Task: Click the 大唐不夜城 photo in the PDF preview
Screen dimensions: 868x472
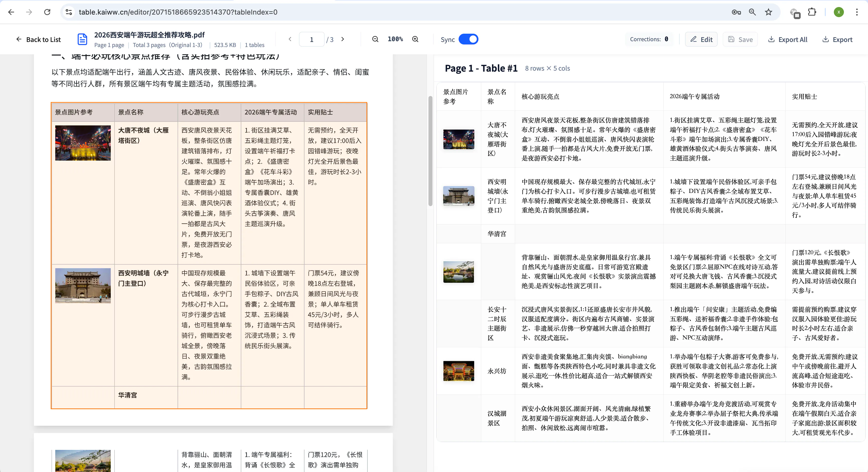Action: coord(83,143)
